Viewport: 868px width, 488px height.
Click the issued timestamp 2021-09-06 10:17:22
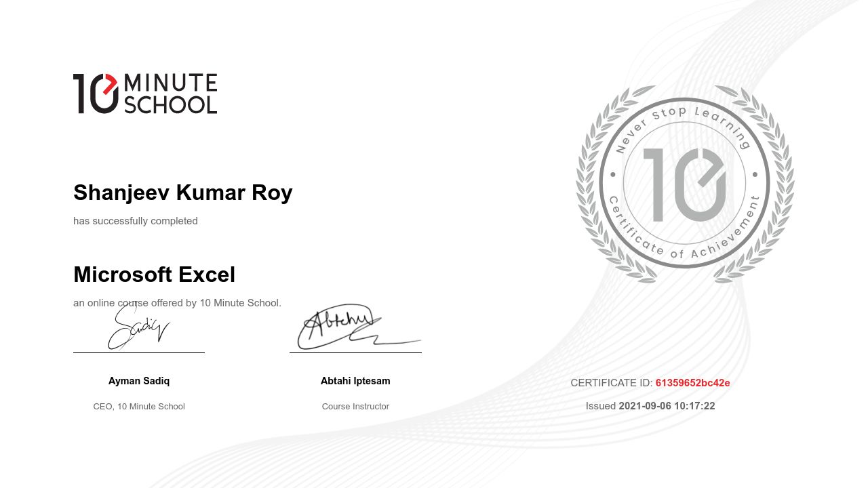tap(667, 406)
